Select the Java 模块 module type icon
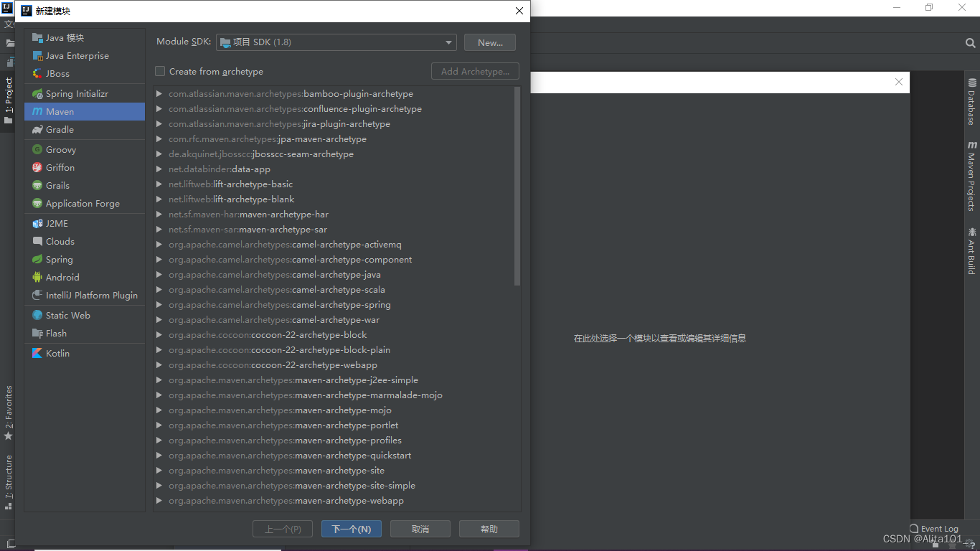This screenshot has width=980, height=551. pyautogui.click(x=37, y=38)
